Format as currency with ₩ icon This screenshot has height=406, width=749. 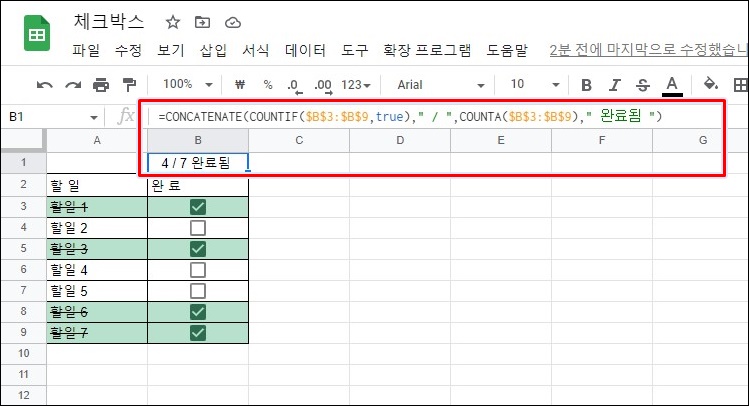coord(240,85)
